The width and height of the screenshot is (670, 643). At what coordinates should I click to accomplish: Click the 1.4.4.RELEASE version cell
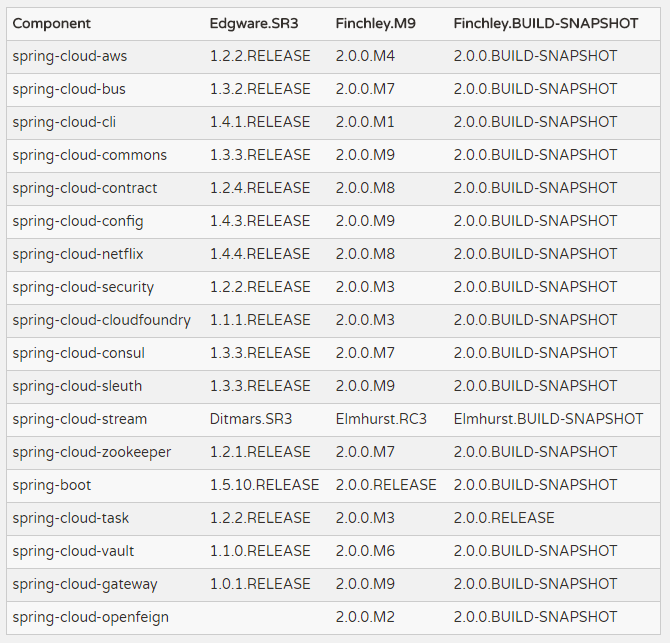(260, 254)
